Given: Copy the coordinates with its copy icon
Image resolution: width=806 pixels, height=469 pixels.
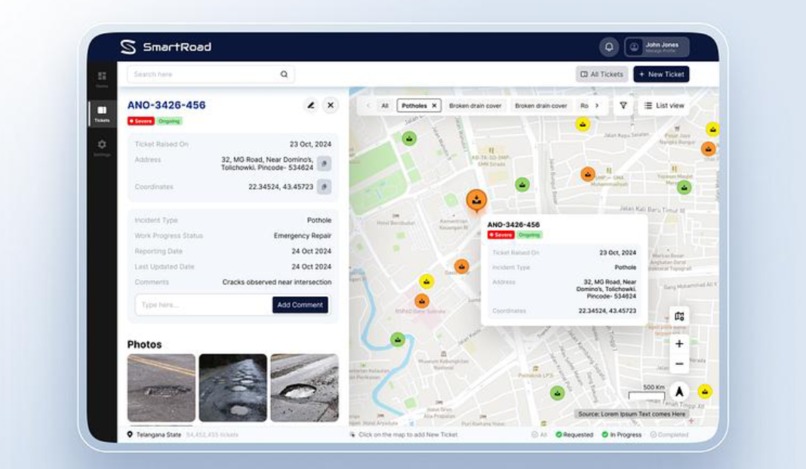Looking at the screenshot, I should 324,187.
